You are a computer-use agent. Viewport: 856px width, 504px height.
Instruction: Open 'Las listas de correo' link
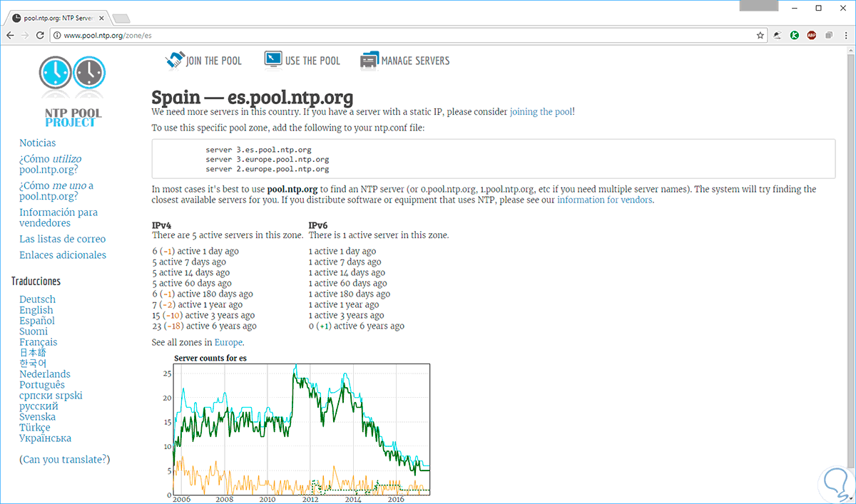(62, 239)
